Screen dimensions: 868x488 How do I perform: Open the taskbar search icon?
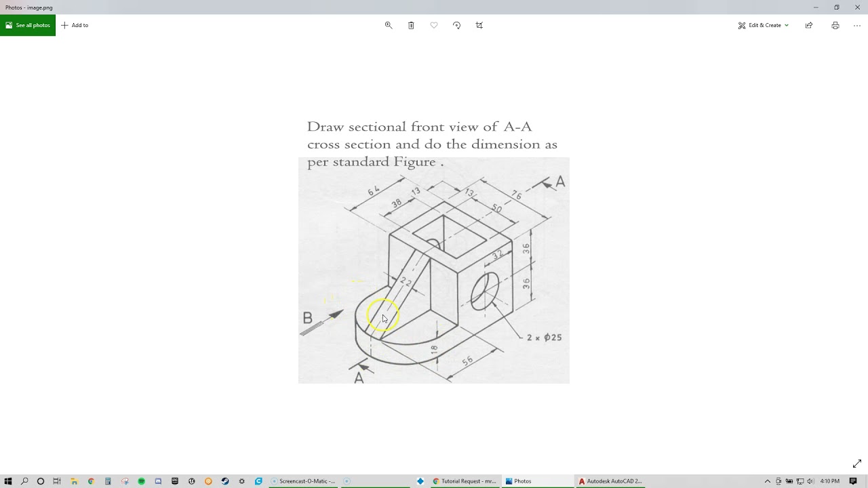(x=24, y=481)
